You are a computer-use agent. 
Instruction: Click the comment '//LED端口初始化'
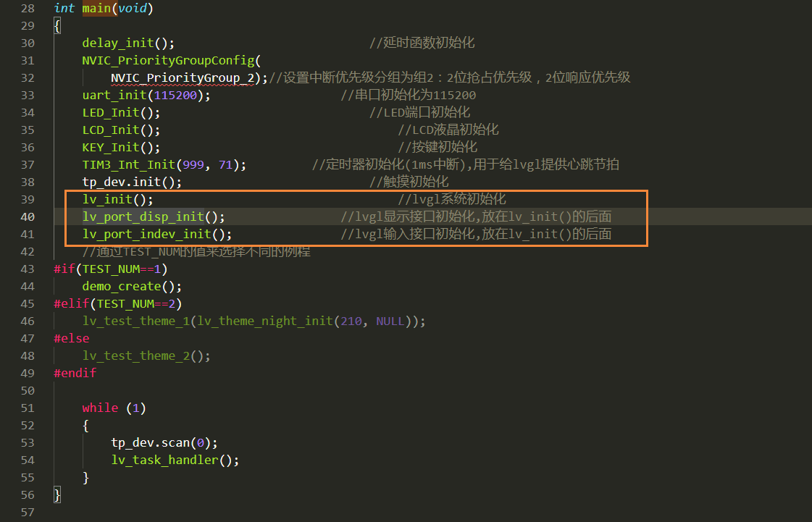pyautogui.click(x=420, y=113)
